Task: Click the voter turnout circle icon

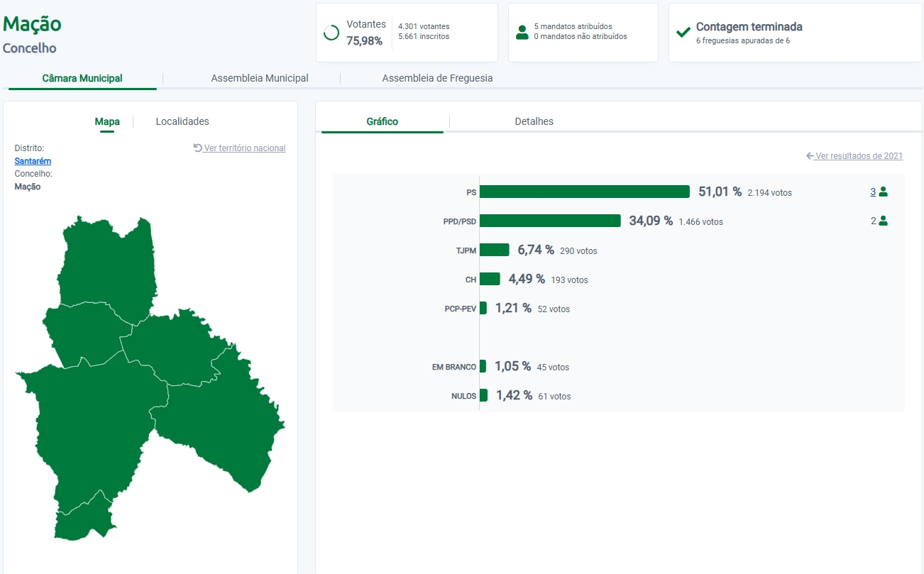Action: (x=331, y=33)
